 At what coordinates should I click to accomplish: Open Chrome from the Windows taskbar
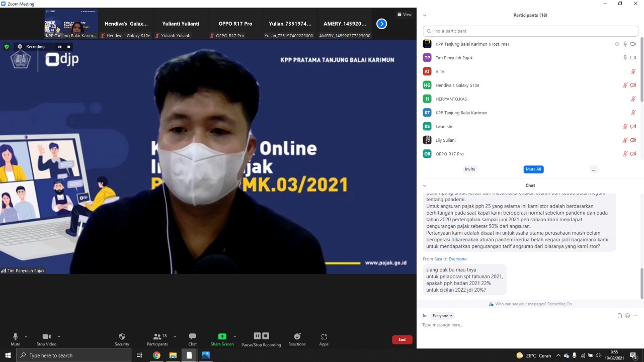click(x=156, y=355)
